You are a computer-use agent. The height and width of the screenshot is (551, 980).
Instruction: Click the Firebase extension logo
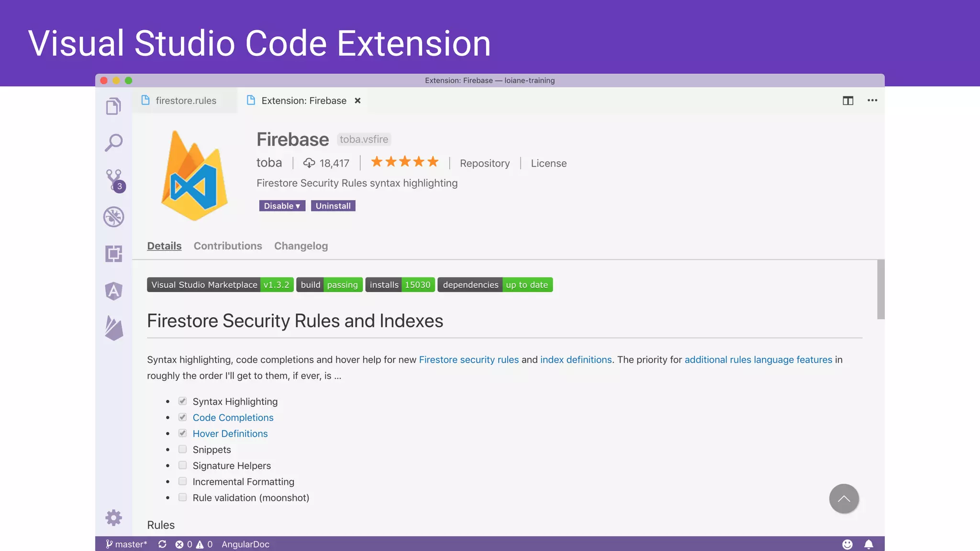pyautogui.click(x=195, y=176)
